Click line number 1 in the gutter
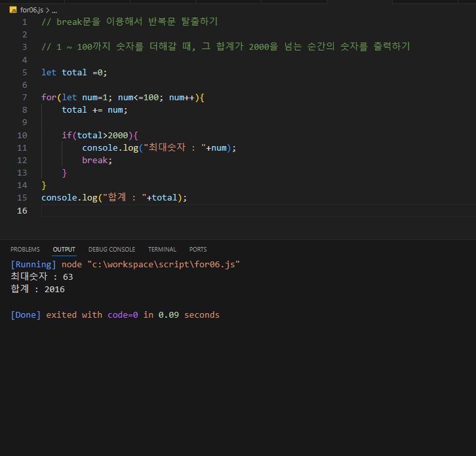This screenshot has width=476, height=456. click(x=25, y=22)
